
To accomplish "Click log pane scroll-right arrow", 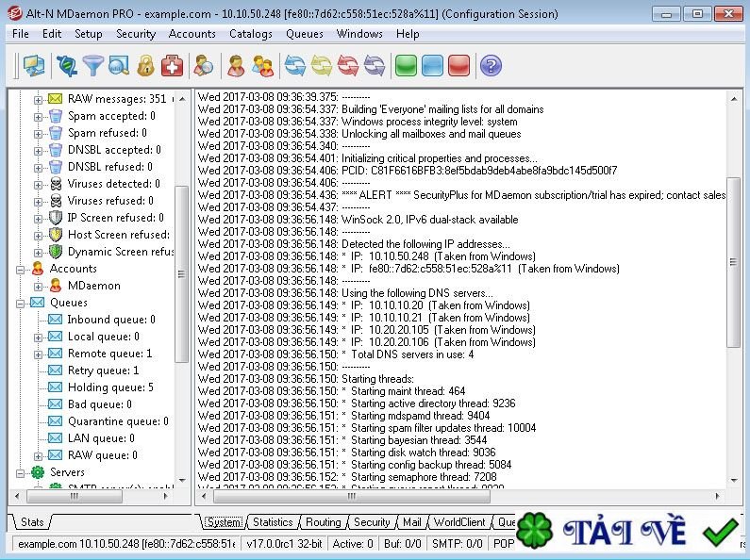I will pos(717,496).
